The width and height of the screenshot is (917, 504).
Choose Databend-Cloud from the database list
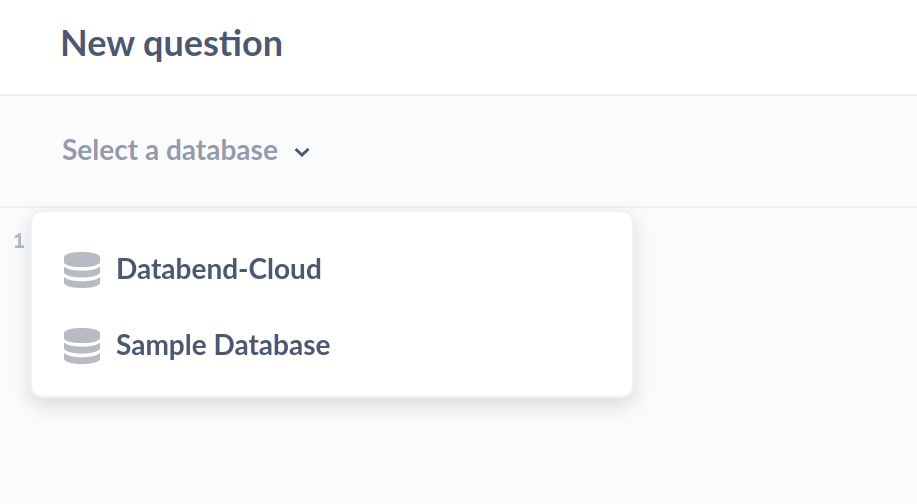(x=218, y=269)
